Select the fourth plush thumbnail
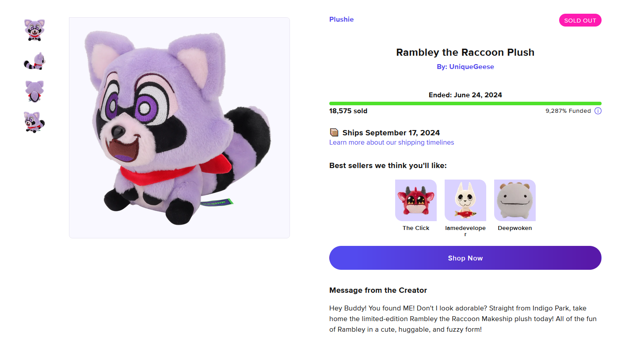Viewport: 644px width, 337px height. pos(34,122)
